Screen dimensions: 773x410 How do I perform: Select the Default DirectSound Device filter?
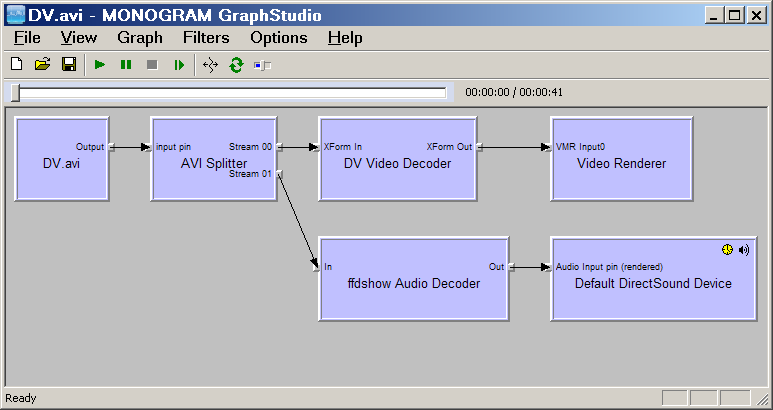(654, 279)
